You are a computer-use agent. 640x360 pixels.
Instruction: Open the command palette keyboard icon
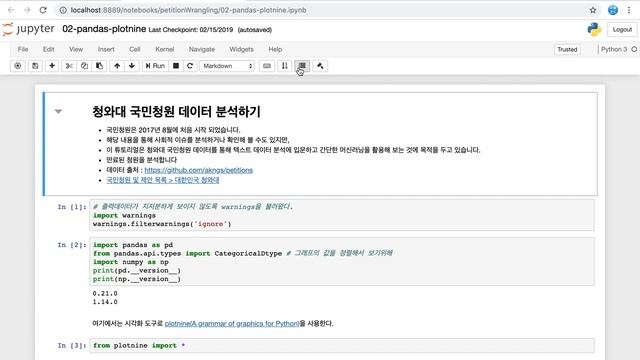[267, 66]
